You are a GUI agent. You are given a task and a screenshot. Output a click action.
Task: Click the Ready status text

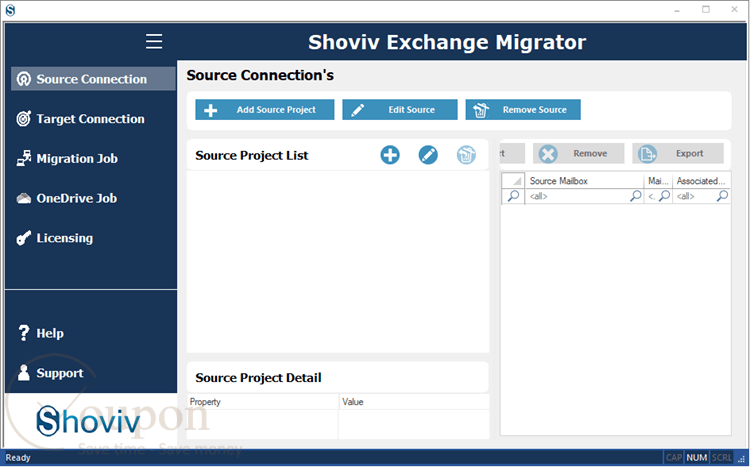click(x=18, y=457)
